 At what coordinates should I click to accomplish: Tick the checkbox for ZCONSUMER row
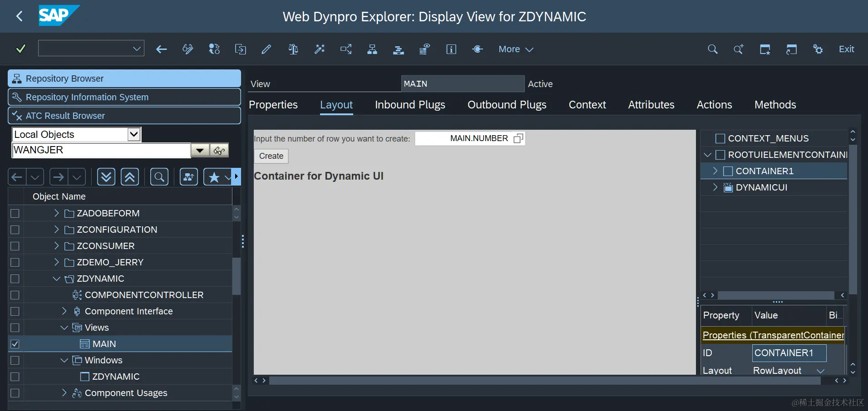[x=15, y=246]
